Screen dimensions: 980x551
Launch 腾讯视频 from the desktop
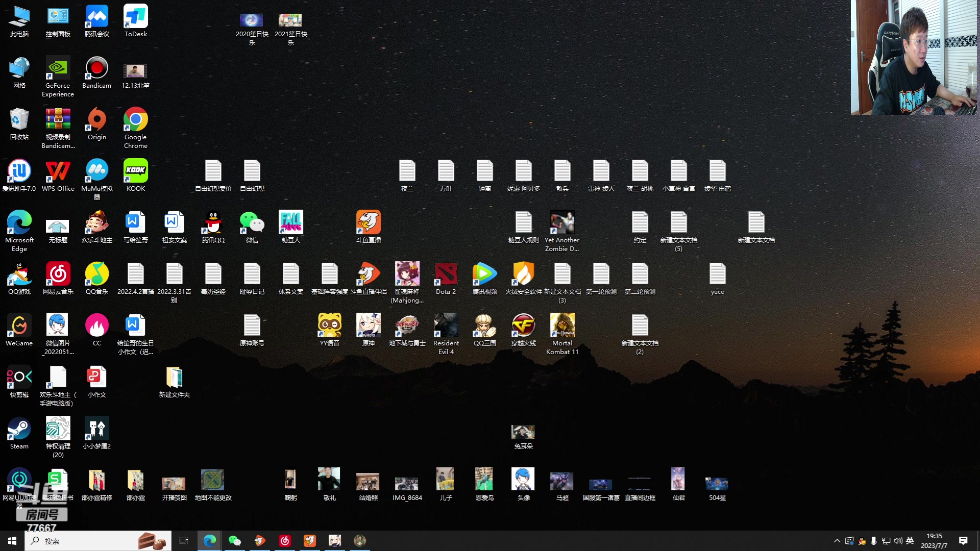485,279
